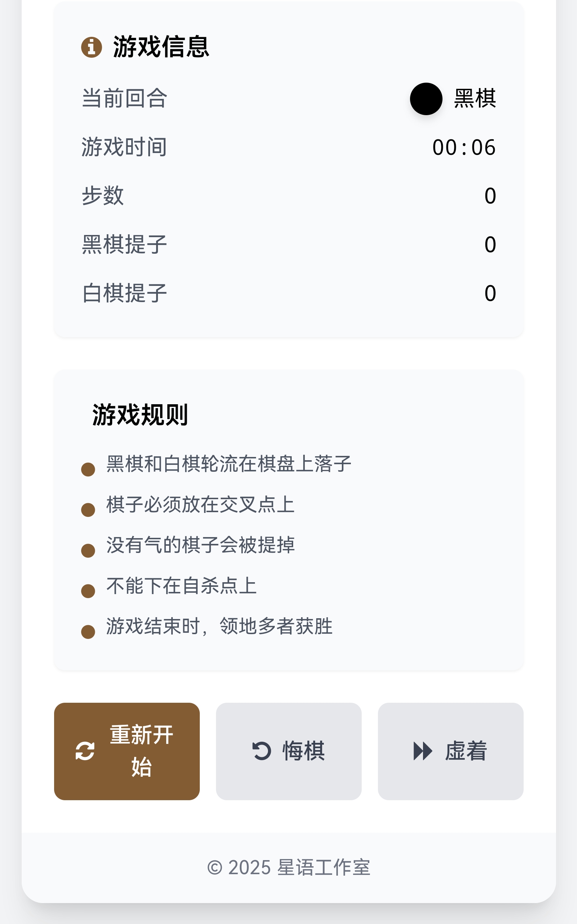The height and width of the screenshot is (924, 577).
Task: Click the info icon beside 游戏信息
Action: [x=92, y=47]
